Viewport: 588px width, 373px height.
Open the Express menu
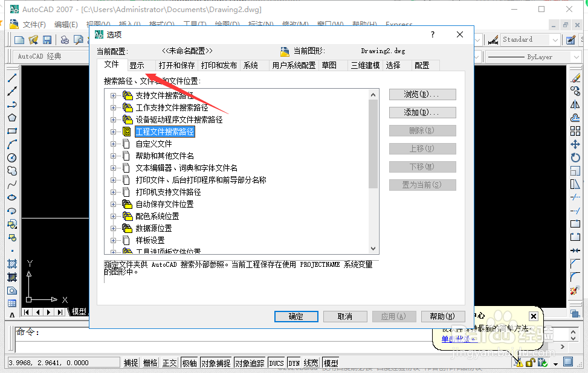(x=399, y=24)
